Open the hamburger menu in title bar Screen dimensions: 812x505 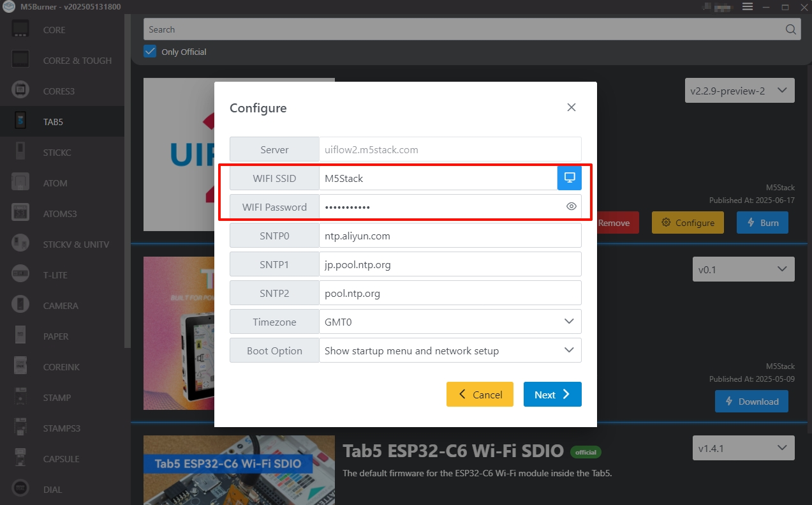pyautogui.click(x=748, y=6)
